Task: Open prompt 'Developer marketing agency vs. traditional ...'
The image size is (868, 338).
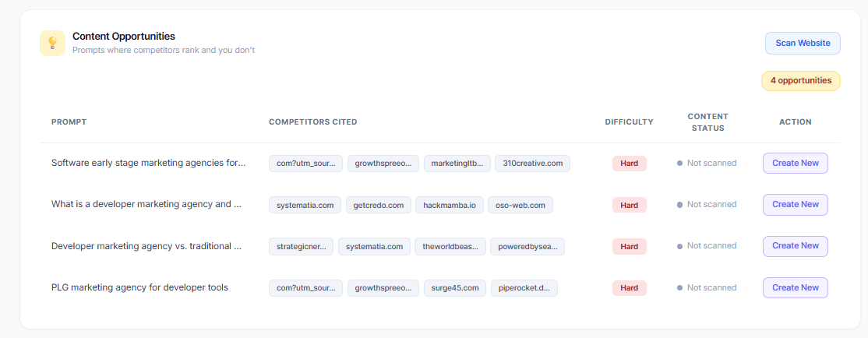Action: [x=146, y=246]
